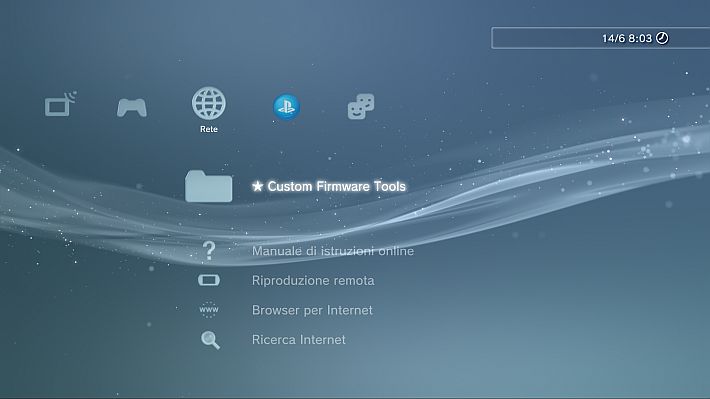Screen dimensions: 710x399
Task: Open Manuale di istruzioni online
Action: (333, 251)
